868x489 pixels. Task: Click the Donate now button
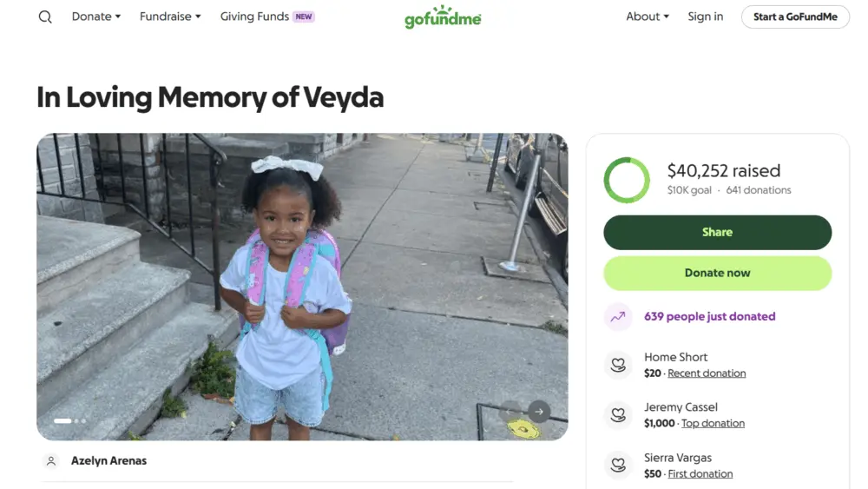point(717,273)
